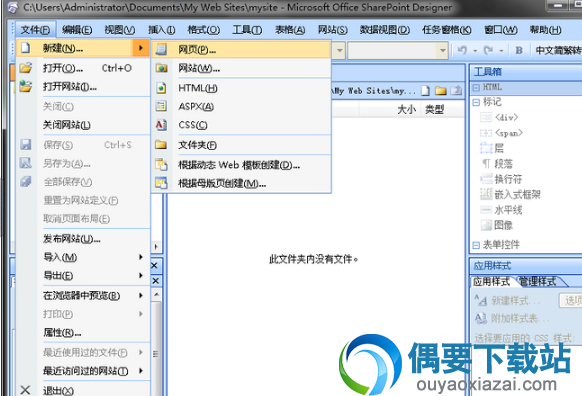Click the parent folder up icon

coord(456,91)
